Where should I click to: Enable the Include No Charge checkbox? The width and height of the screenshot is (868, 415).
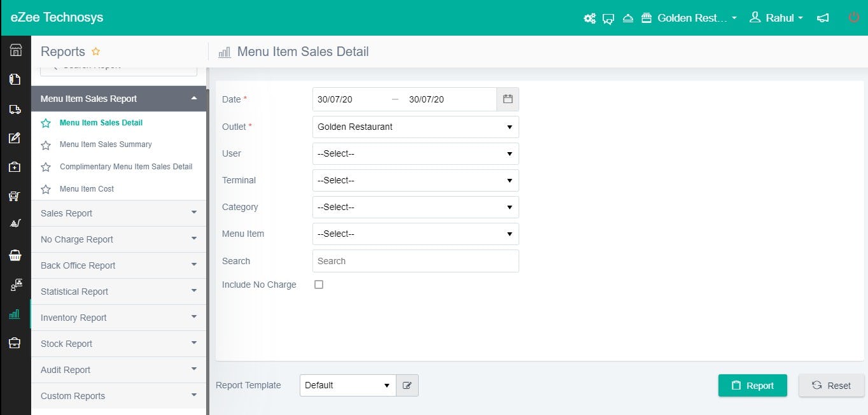[319, 285]
